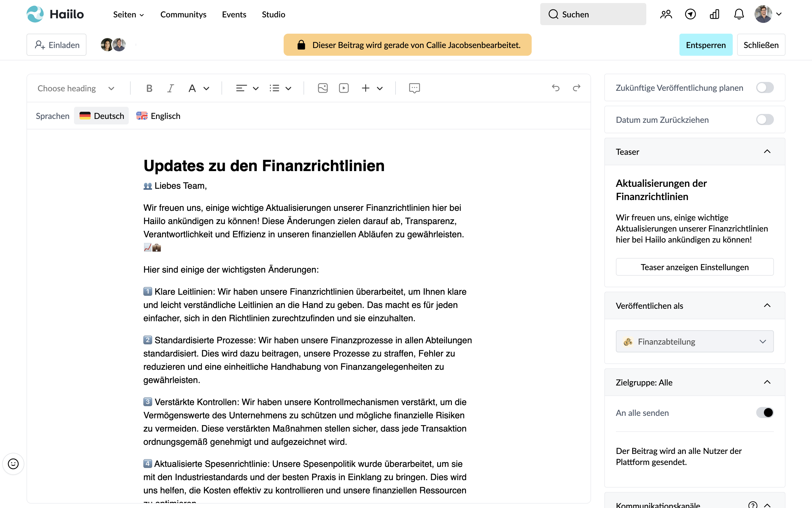
Task: Collapse the Zielgruppe: Alle section
Action: (767, 382)
